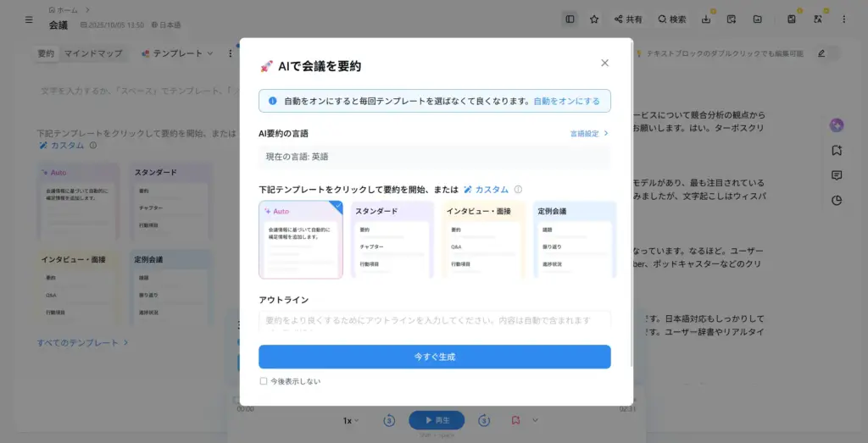The image size is (868, 443).
Task: Click the 共有 share button
Action: pyautogui.click(x=628, y=19)
